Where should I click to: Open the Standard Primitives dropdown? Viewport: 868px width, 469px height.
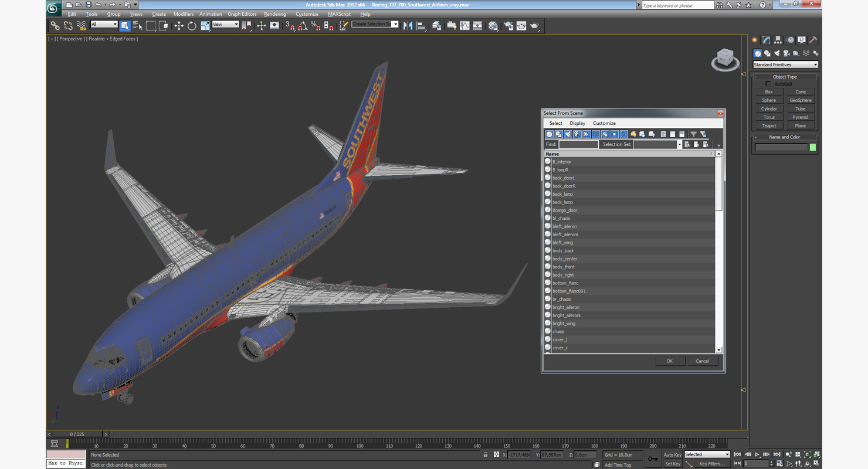click(785, 64)
